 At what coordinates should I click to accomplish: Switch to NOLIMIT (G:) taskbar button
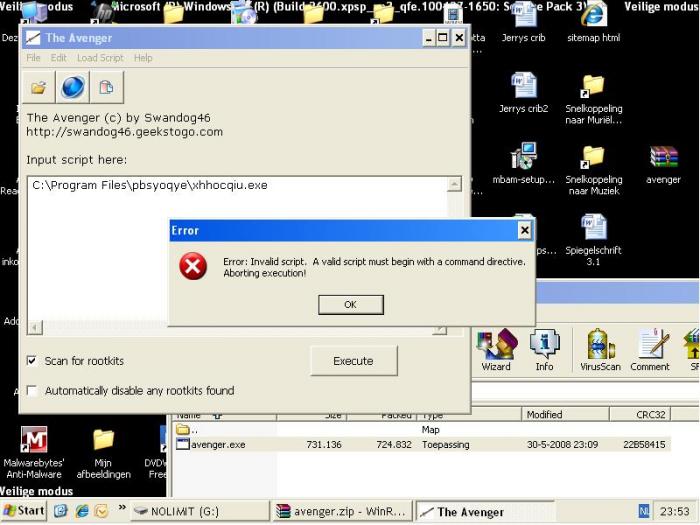point(200,511)
